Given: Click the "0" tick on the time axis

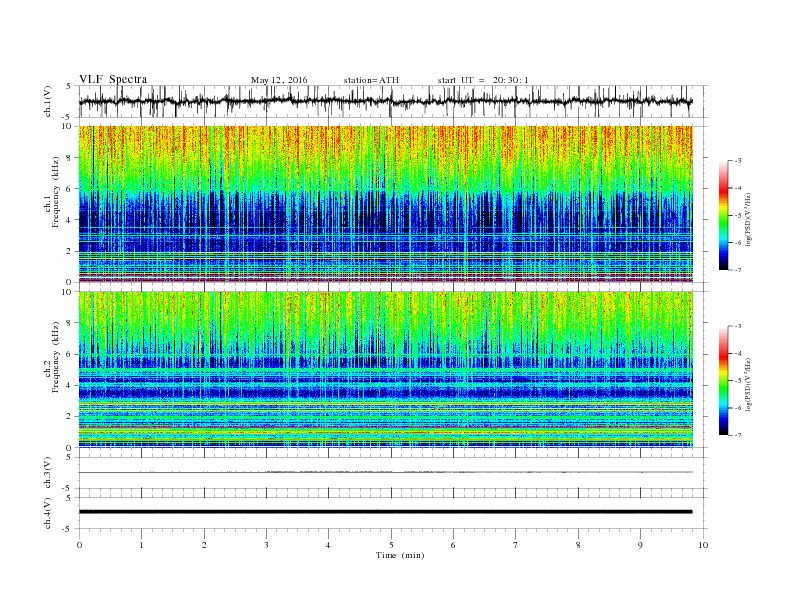Looking at the screenshot, I should point(79,545).
